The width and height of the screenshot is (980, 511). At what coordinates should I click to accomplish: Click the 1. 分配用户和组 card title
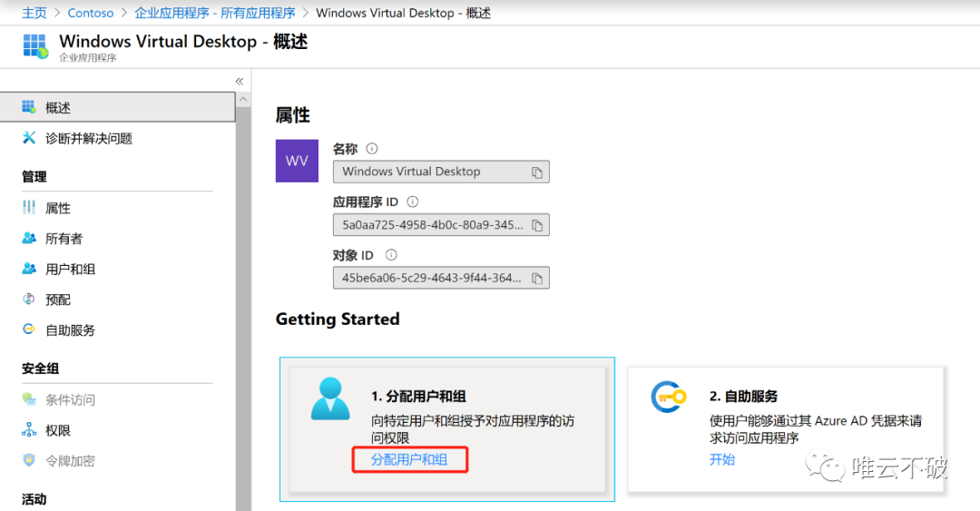pos(418,397)
